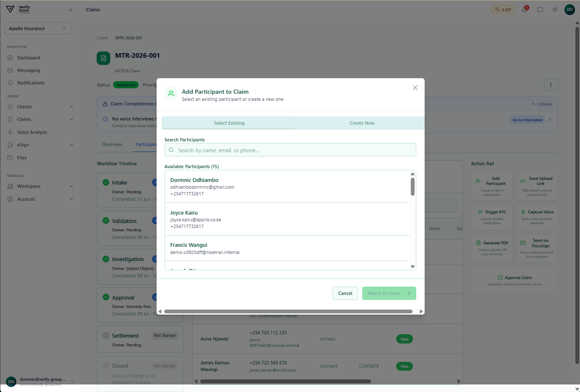
Task: Open Messaging in sidebar
Action: (28, 70)
